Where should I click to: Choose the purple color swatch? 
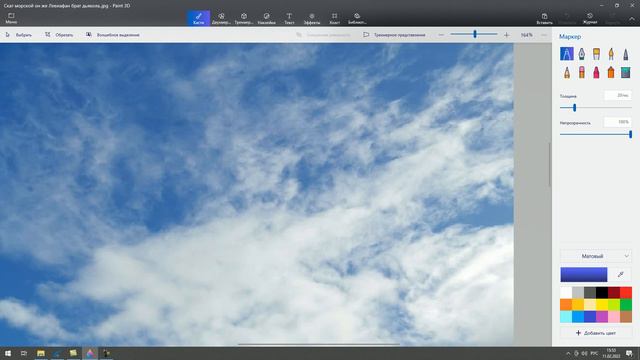tap(602, 316)
